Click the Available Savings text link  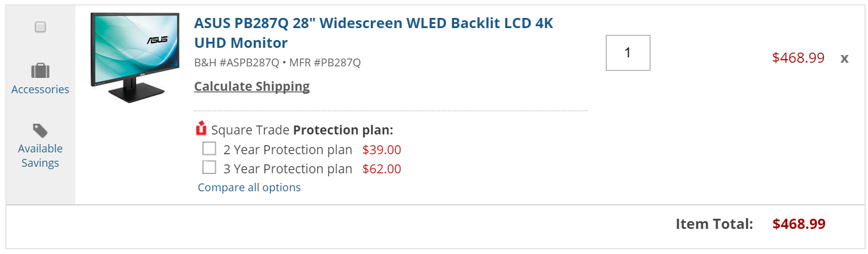tap(40, 155)
